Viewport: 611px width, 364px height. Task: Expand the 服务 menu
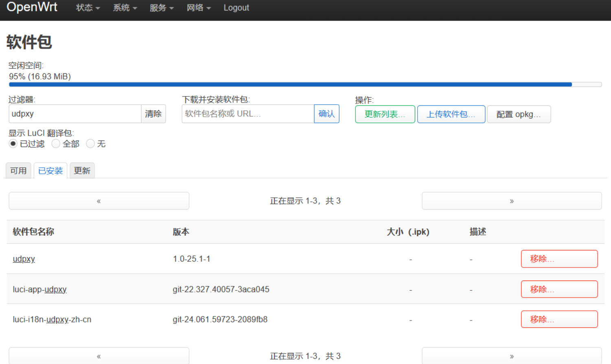(x=162, y=8)
